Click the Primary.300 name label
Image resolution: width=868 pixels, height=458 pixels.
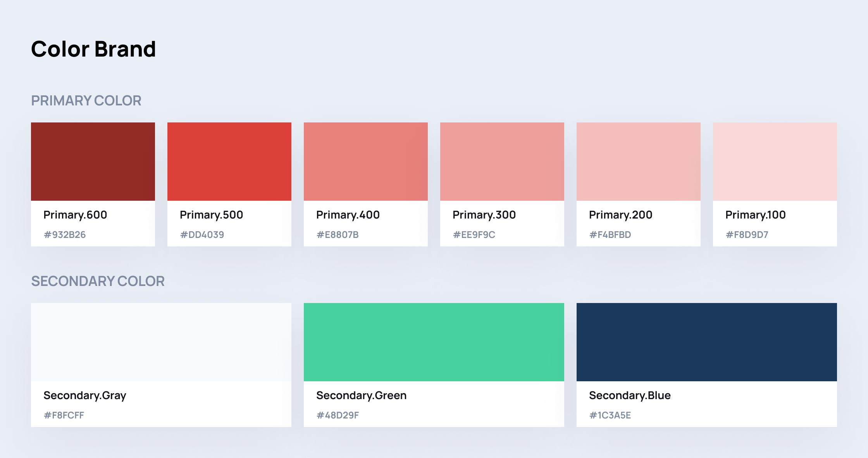coord(484,215)
